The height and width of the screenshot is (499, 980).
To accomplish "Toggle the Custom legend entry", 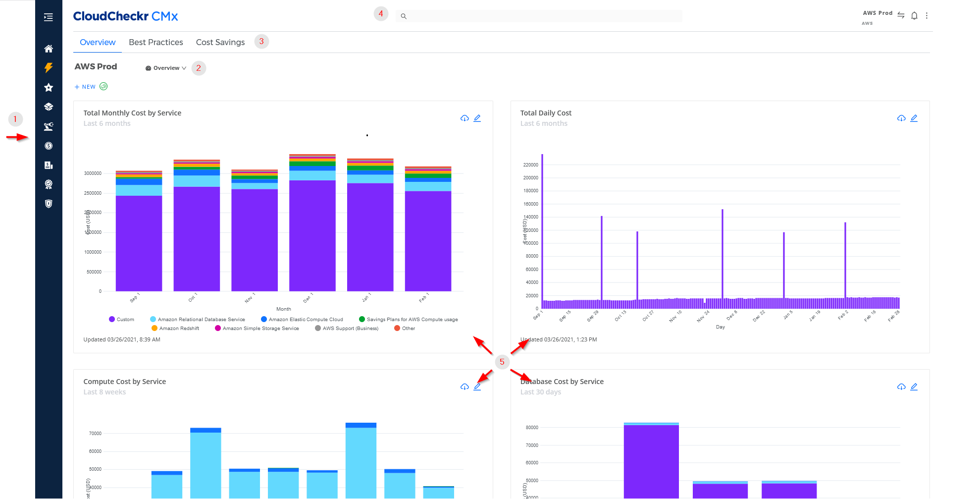I will 122,319.
